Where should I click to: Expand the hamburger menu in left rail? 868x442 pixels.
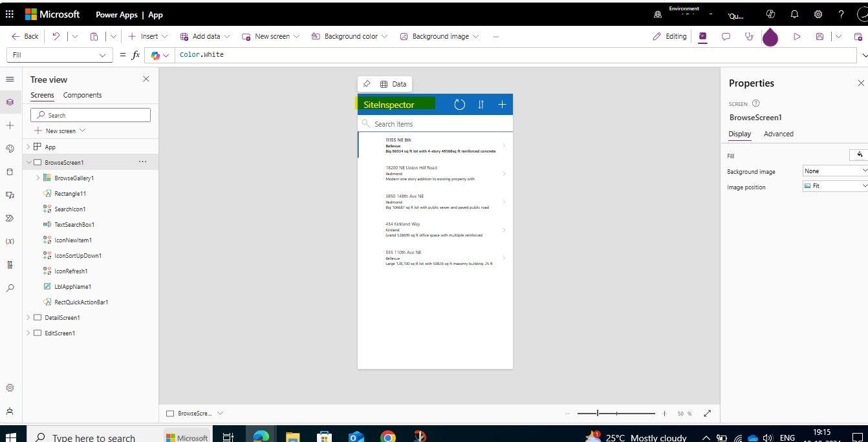tap(10, 79)
